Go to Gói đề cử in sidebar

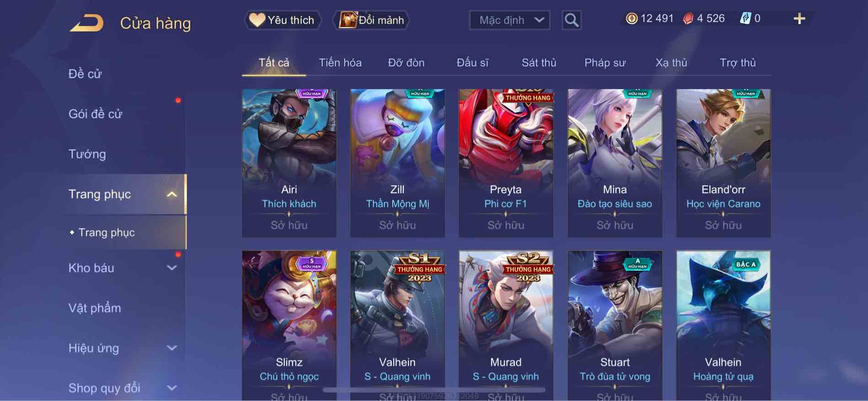point(96,114)
